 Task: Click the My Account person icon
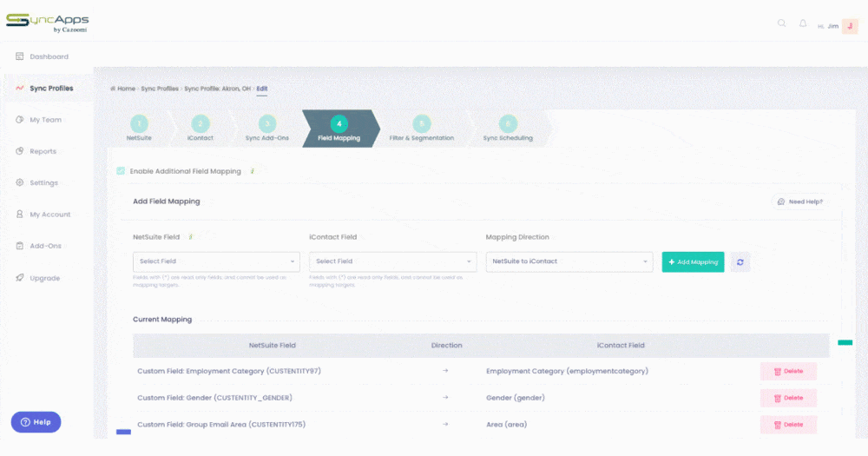(19, 214)
